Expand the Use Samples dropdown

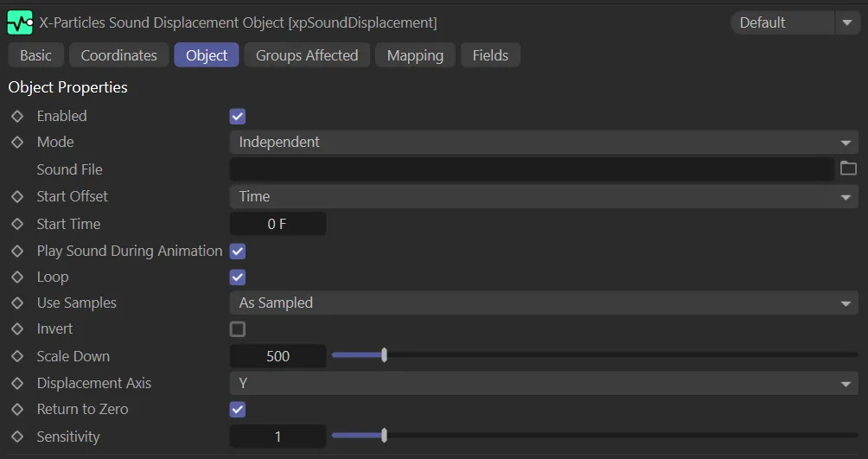[x=543, y=303]
